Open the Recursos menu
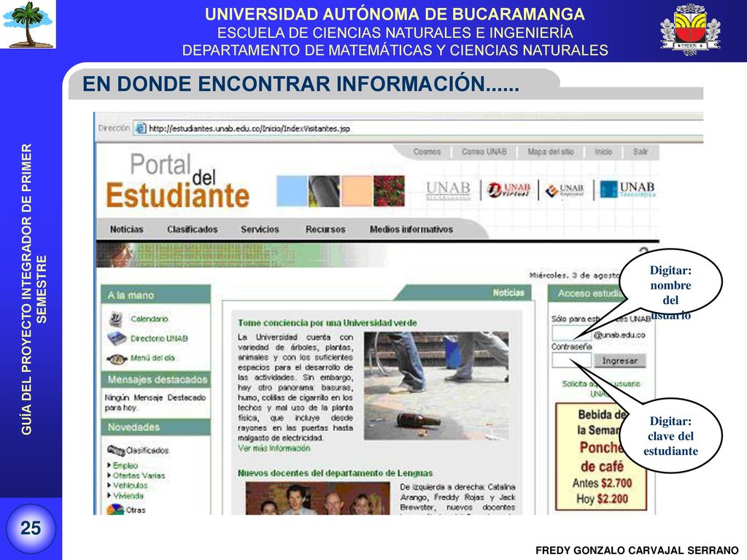 pos(325,230)
